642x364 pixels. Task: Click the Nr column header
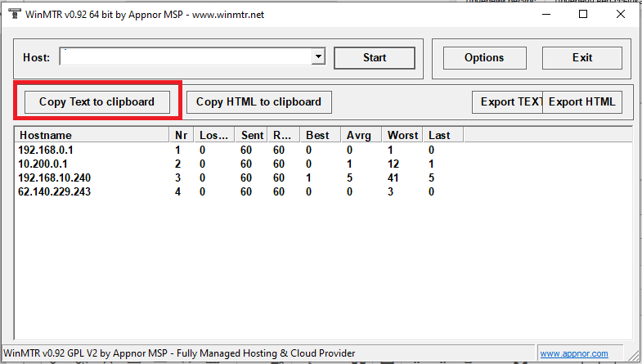[182, 135]
